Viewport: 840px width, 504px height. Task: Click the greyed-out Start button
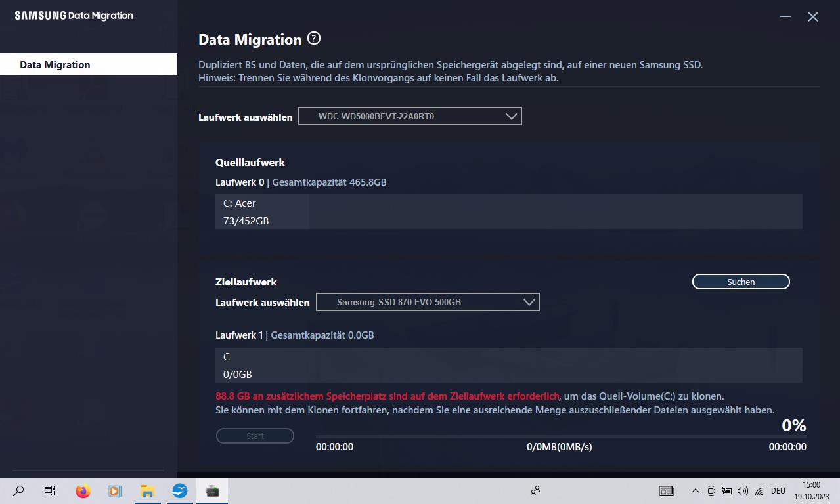[255, 436]
